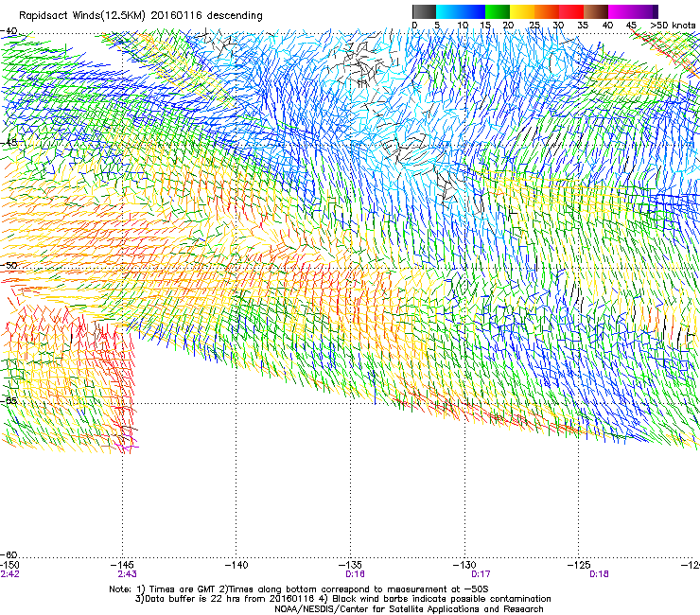The width and height of the screenshot is (700, 615).
Task: Click the '-140' longitude axis label
Action: click(236, 565)
